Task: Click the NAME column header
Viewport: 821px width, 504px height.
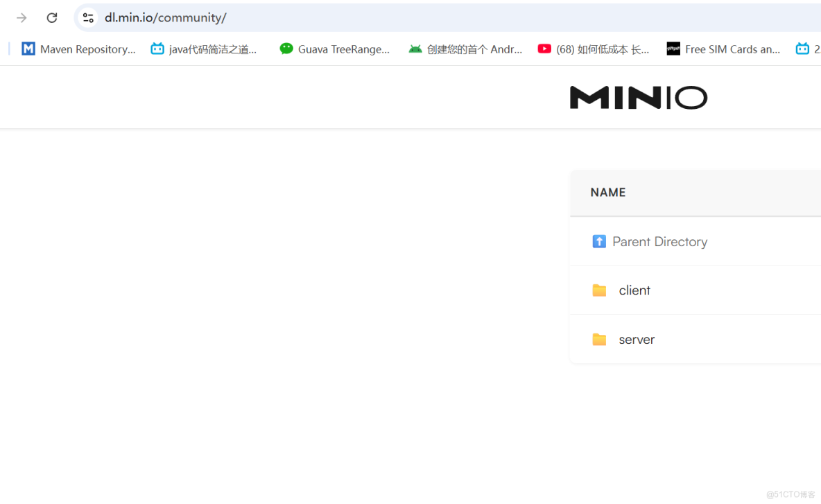Action: (x=607, y=192)
